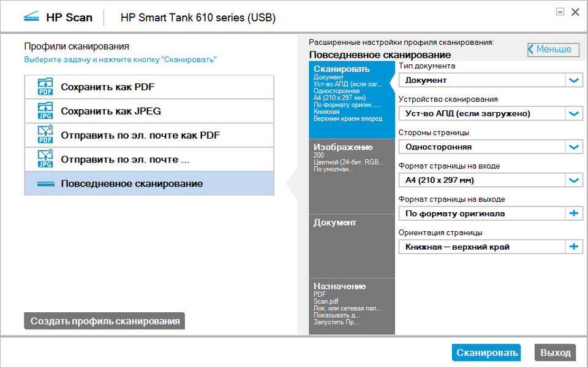
Task: Click the plus icon for page orientation
Action: (x=574, y=247)
